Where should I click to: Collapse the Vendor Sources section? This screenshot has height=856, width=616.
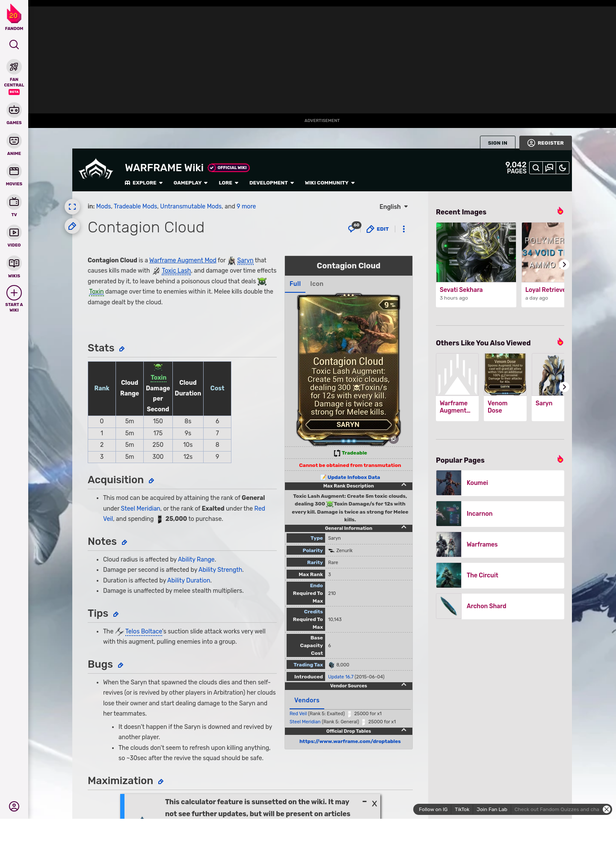coord(404,685)
